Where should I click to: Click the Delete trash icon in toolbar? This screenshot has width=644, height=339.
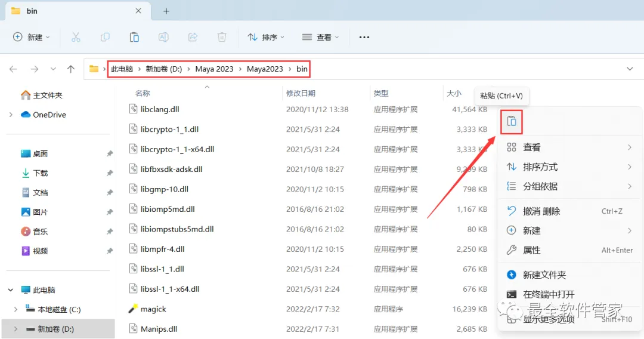[222, 38]
